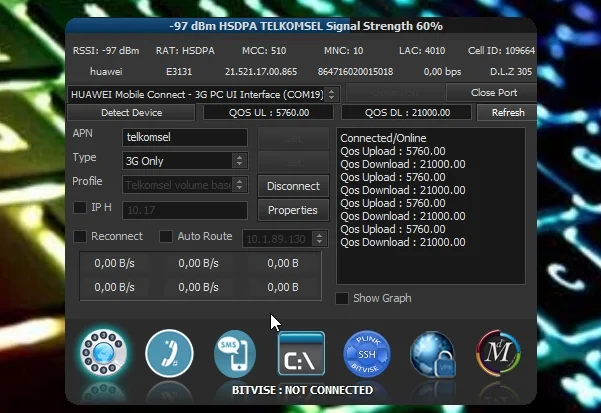Click the LAC: 4010 label
This screenshot has width=601, height=413.
coord(422,51)
